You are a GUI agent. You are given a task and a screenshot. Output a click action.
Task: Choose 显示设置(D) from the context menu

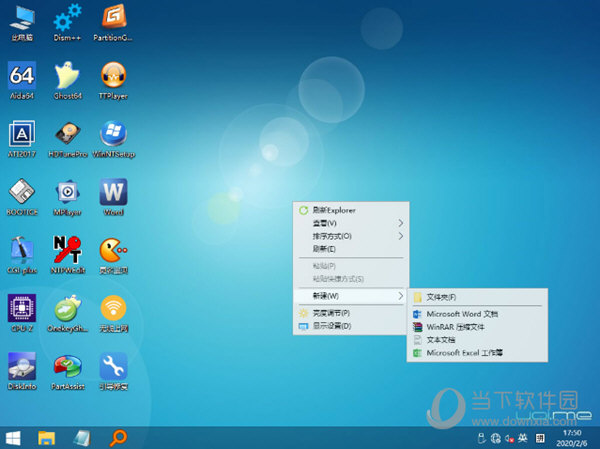(x=332, y=326)
